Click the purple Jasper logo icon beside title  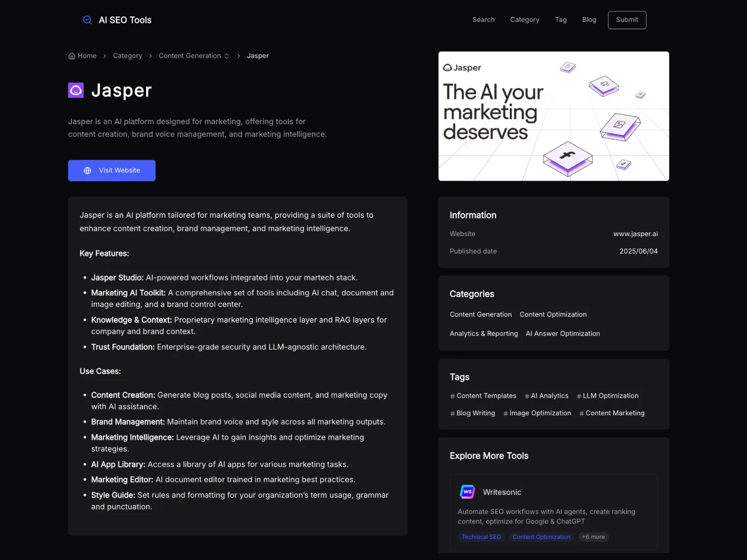(76, 90)
